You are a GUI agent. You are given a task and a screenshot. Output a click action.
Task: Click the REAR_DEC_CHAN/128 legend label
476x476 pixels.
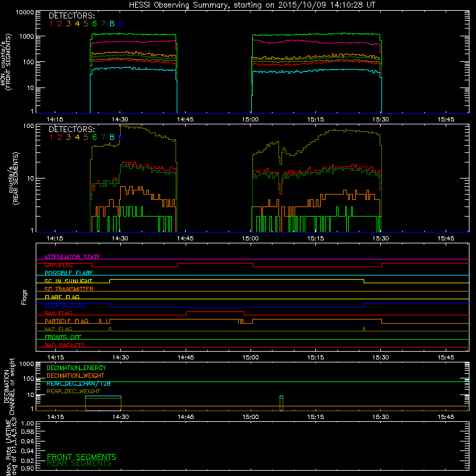[x=79, y=383]
